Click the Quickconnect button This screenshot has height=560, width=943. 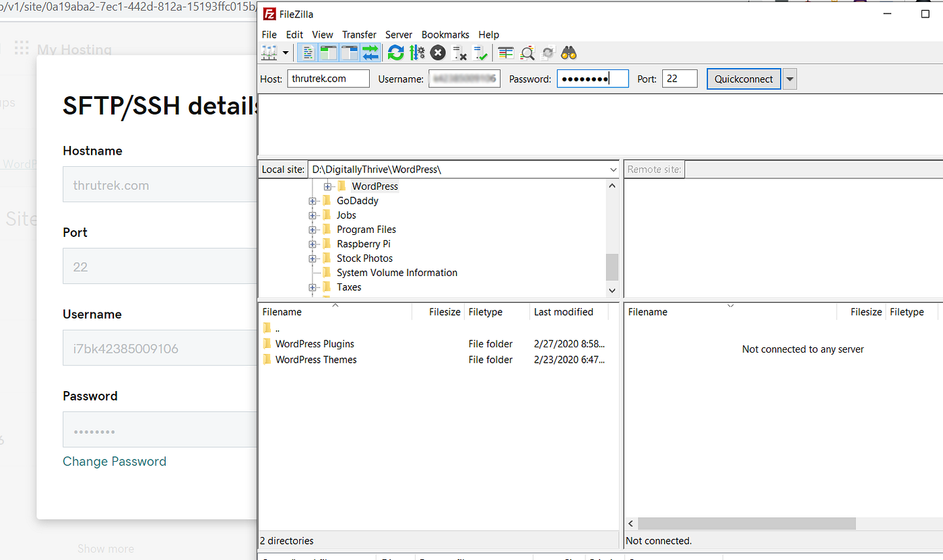pos(744,79)
